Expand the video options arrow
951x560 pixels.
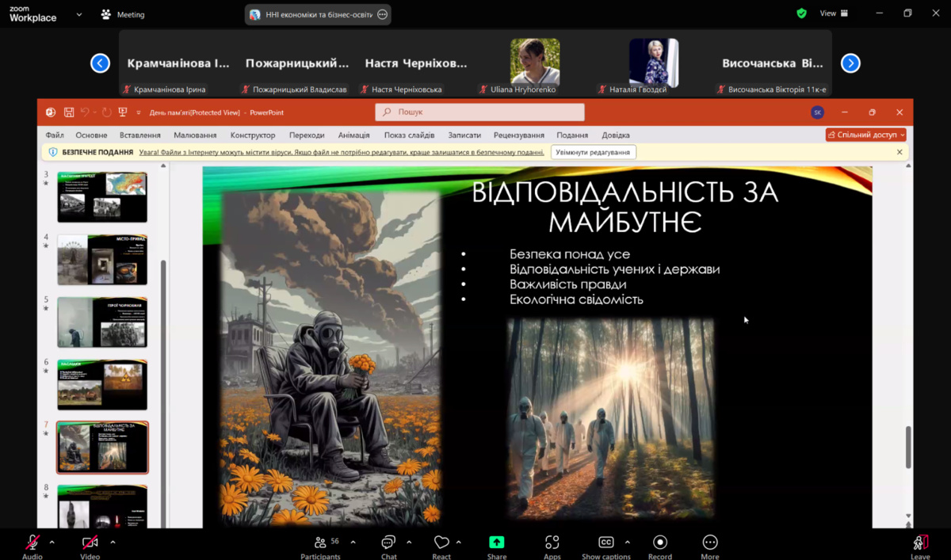click(113, 543)
